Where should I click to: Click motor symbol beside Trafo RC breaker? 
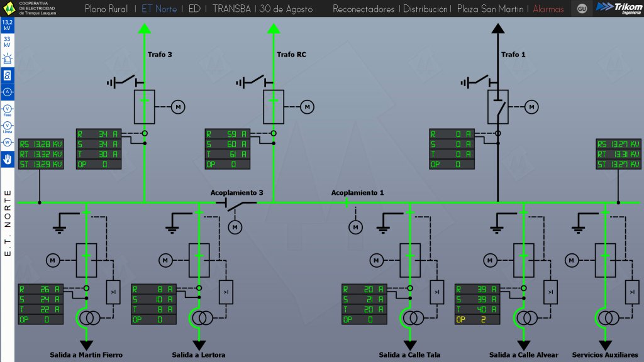pyautogui.click(x=307, y=107)
